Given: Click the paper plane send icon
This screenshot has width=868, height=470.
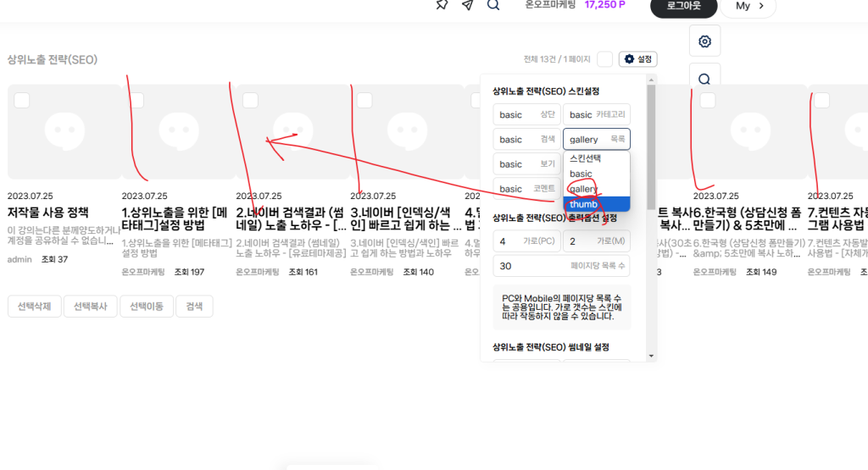Looking at the screenshot, I should (468, 5).
